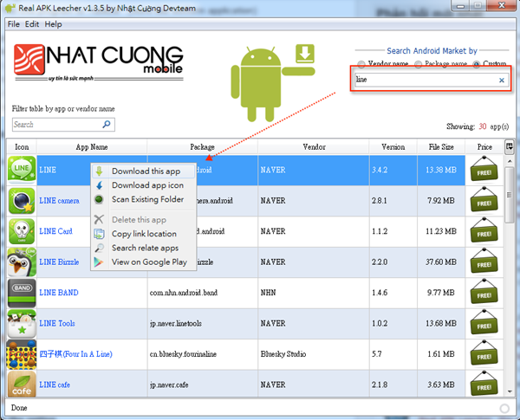Viewport: 520px width, 420px height.
Task: Click the FREE price tag for LINE
Action: click(484, 170)
